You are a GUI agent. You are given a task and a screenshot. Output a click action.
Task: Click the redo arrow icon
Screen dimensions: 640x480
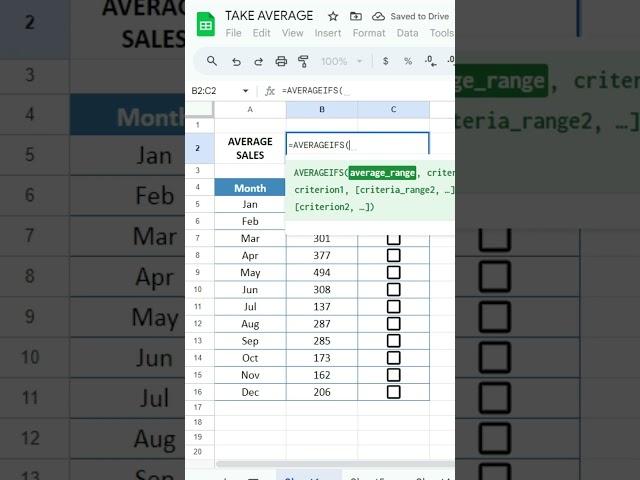[258, 62]
